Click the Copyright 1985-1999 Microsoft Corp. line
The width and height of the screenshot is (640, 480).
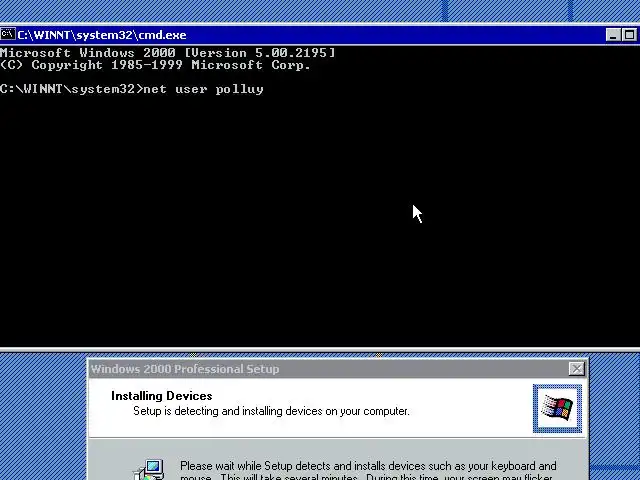click(x=155, y=65)
